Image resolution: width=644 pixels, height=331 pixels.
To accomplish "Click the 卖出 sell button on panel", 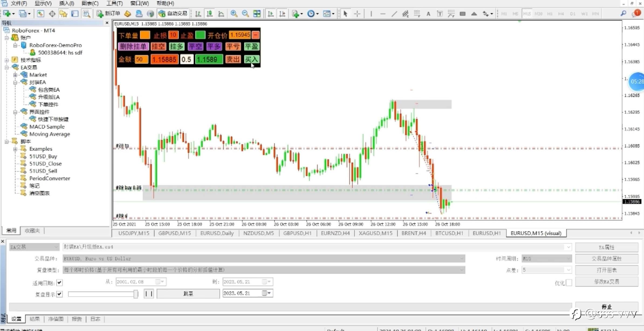I will point(233,59).
